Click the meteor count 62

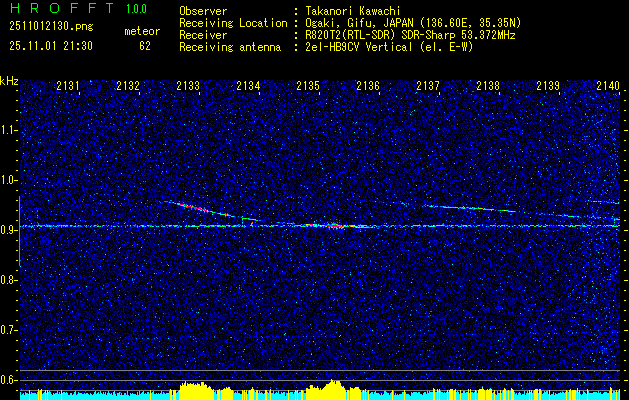point(145,46)
